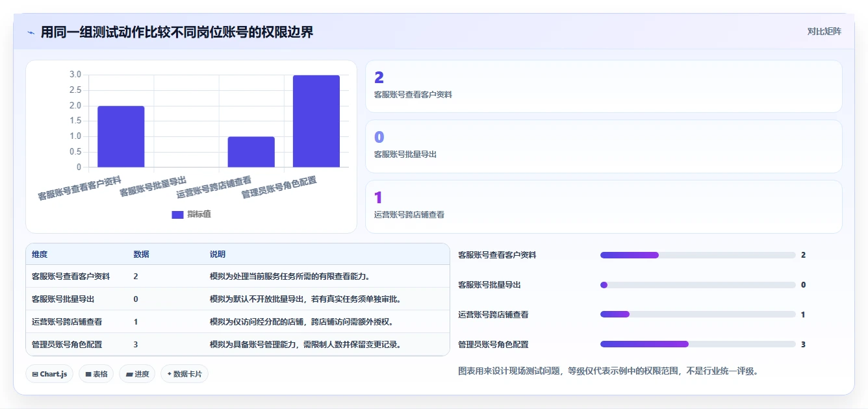Screen dimensions: 868x409
Task: Click the description starting 模拟为默认不开放批量导出
Action: point(305,299)
